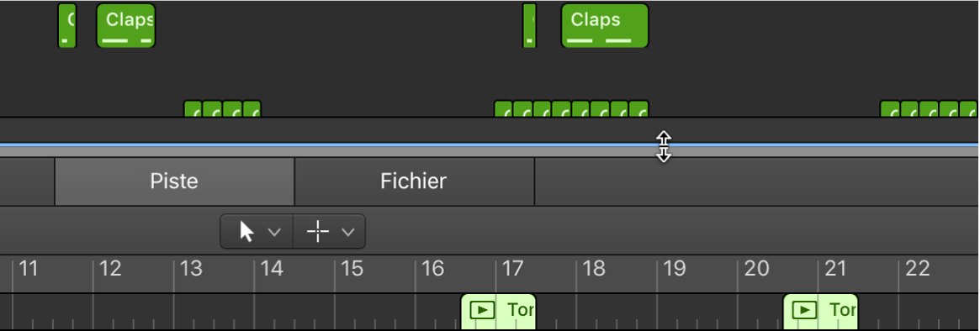Select the narrow green region before second Claps
This screenshot has height=331, width=980.
[529, 25]
